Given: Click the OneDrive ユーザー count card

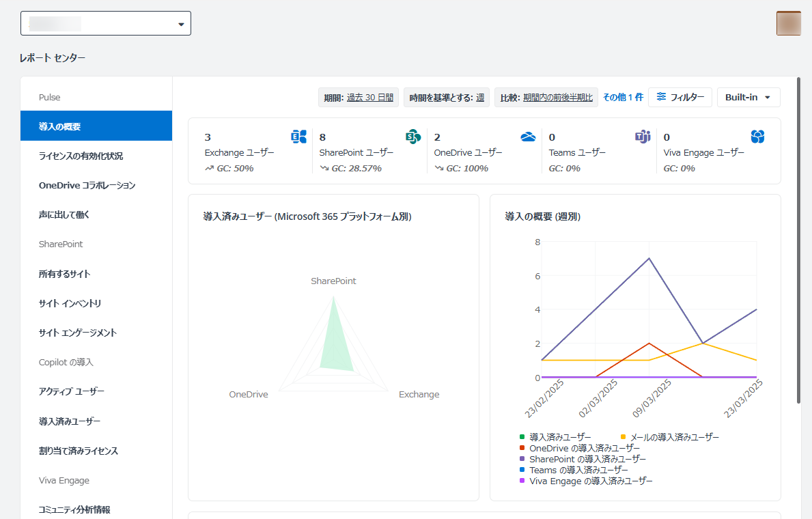Looking at the screenshot, I should pyautogui.click(x=485, y=151).
